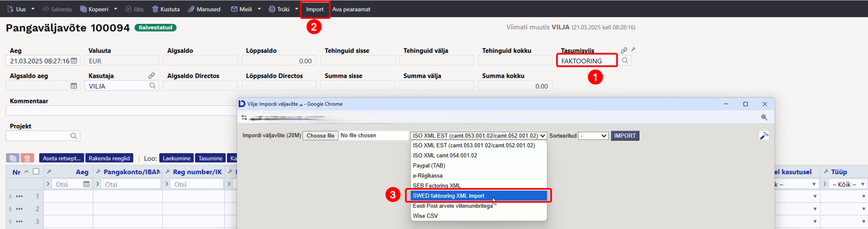The width and height of the screenshot is (868, 229).
Task: Pick Paypal (TAB) in the format list
Action: click(x=429, y=166)
